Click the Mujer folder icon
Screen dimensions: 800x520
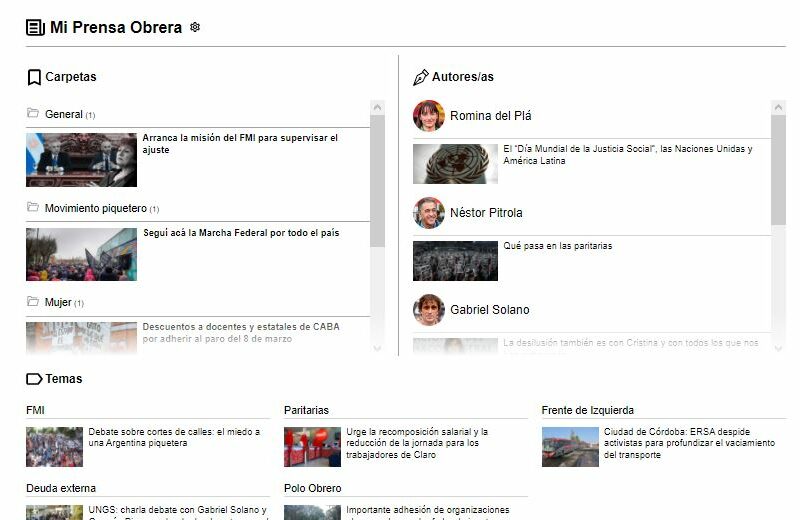pyautogui.click(x=33, y=302)
